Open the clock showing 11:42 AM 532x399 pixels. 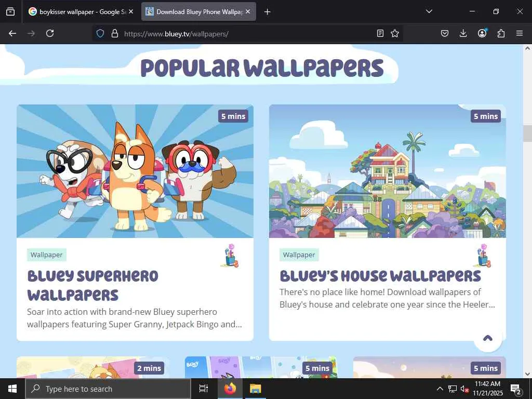pos(487,389)
